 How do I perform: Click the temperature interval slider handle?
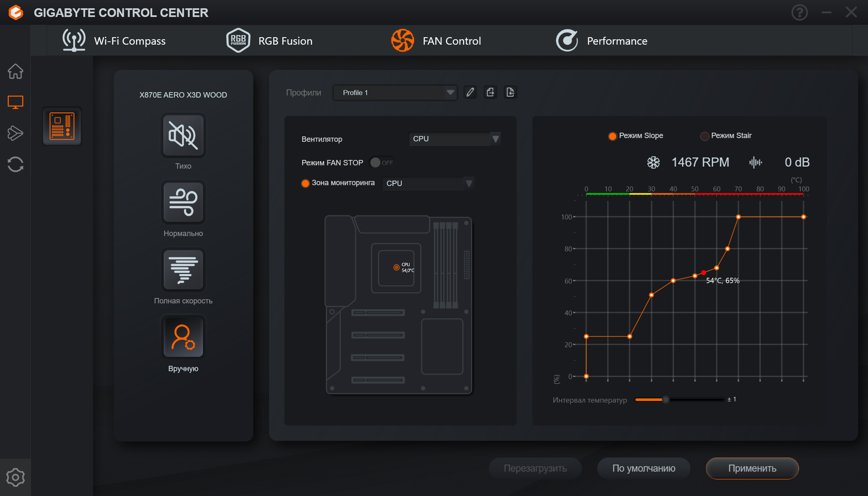pyautogui.click(x=665, y=400)
